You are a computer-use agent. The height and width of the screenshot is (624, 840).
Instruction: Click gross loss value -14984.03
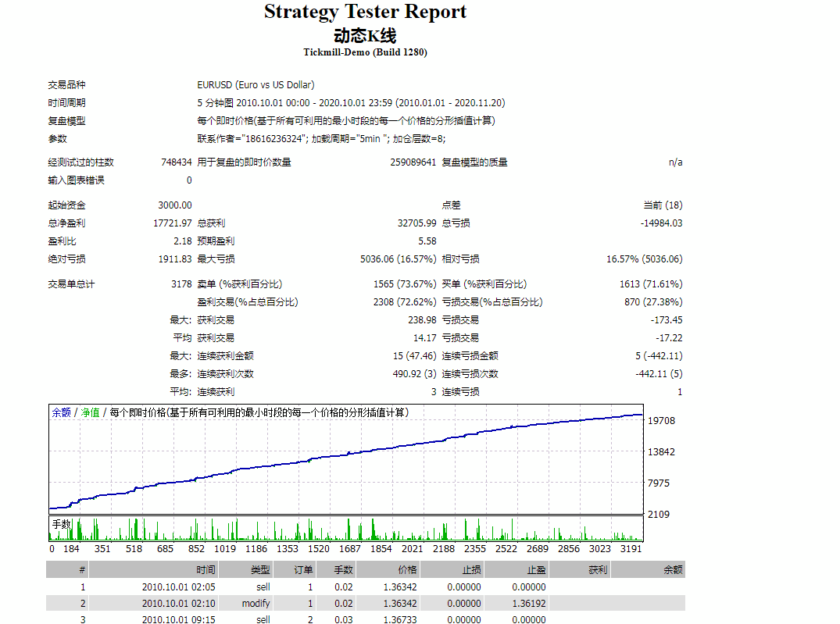[662, 223]
